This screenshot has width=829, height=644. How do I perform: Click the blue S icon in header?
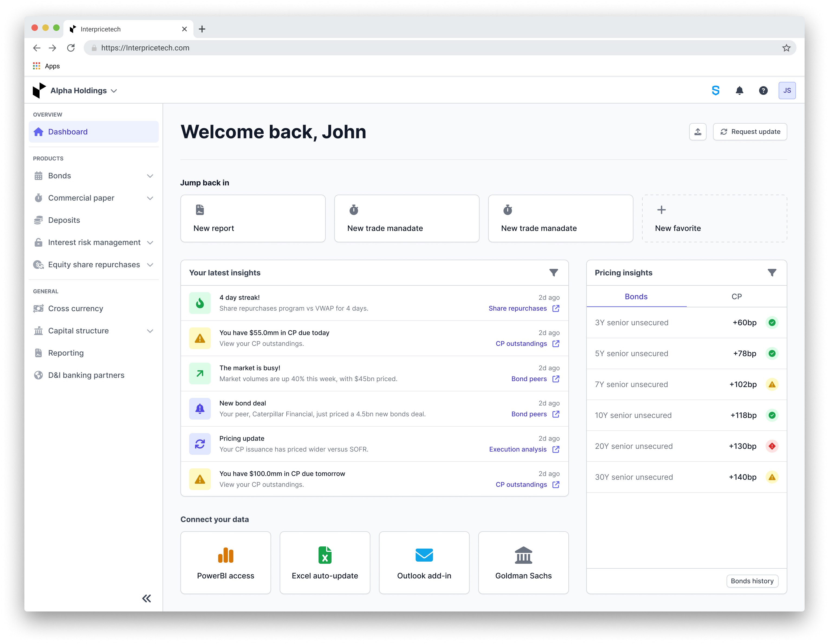pos(715,90)
